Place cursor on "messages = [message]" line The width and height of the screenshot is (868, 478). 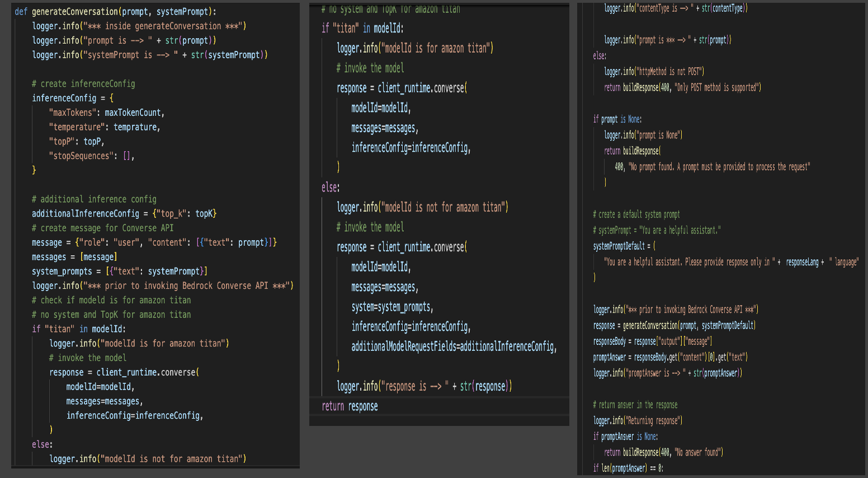pyautogui.click(x=74, y=257)
